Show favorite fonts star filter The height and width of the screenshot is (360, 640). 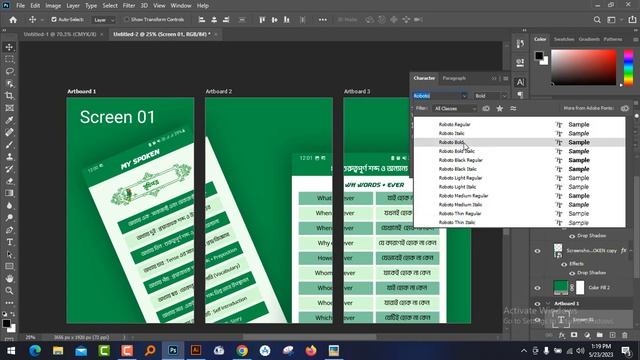[x=500, y=108]
